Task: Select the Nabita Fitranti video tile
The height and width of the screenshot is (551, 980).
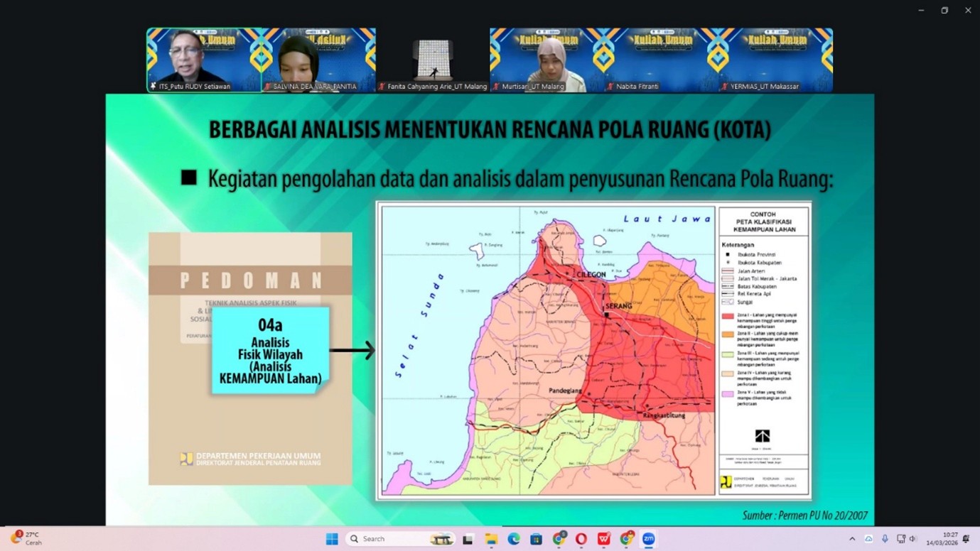Action: click(662, 60)
